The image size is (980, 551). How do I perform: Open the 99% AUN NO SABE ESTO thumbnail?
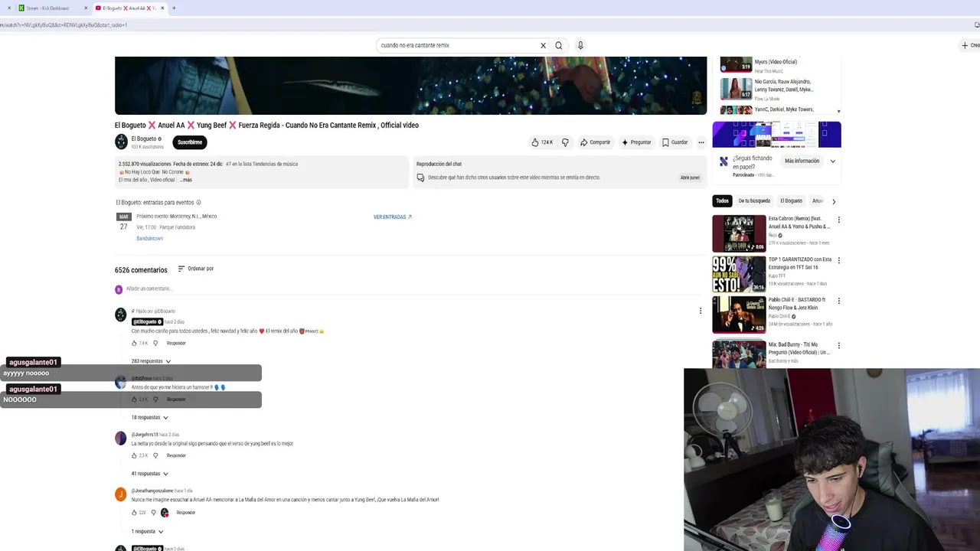739,274
